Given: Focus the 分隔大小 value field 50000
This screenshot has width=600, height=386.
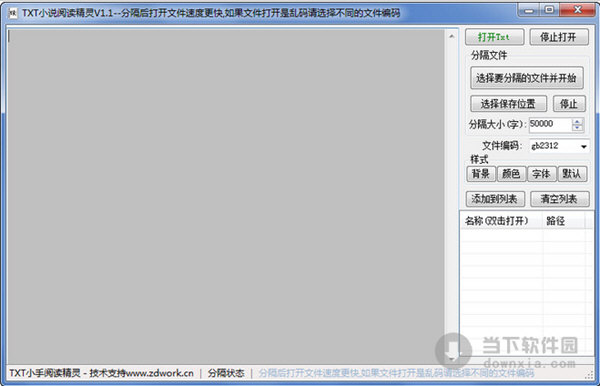Looking at the screenshot, I should click(550, 124).
